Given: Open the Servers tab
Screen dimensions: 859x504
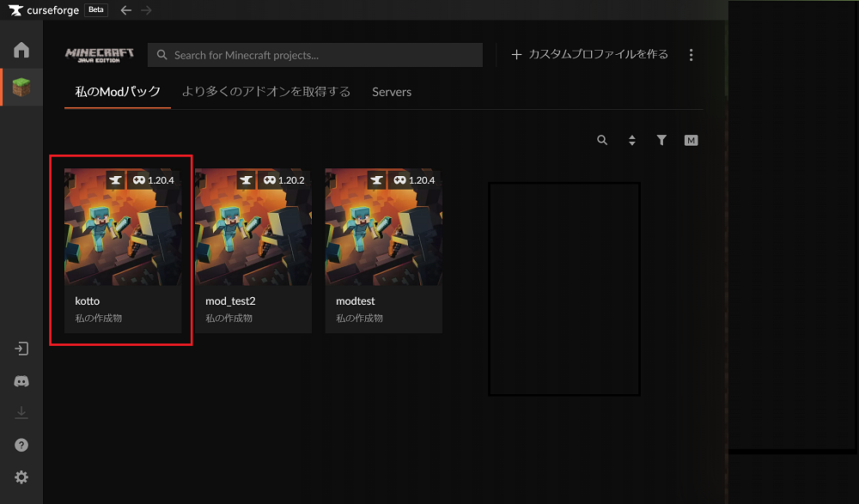Looking at the screenshot, I should click(392, 92).
